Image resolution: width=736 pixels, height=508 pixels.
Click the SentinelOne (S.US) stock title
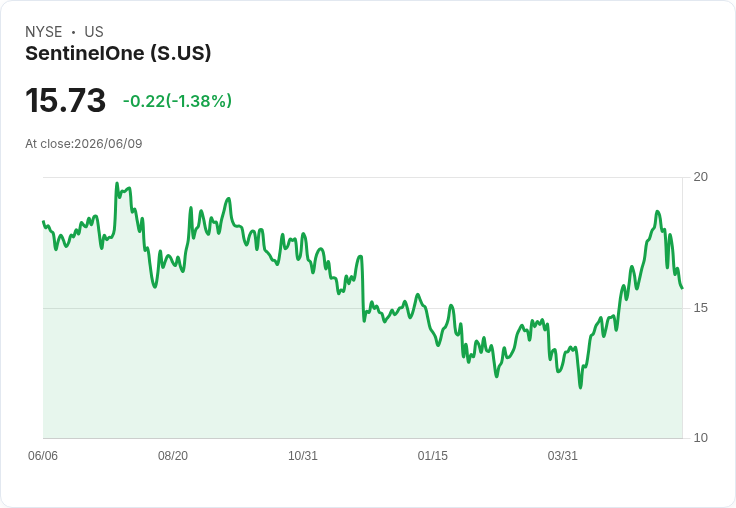[118, 54]
